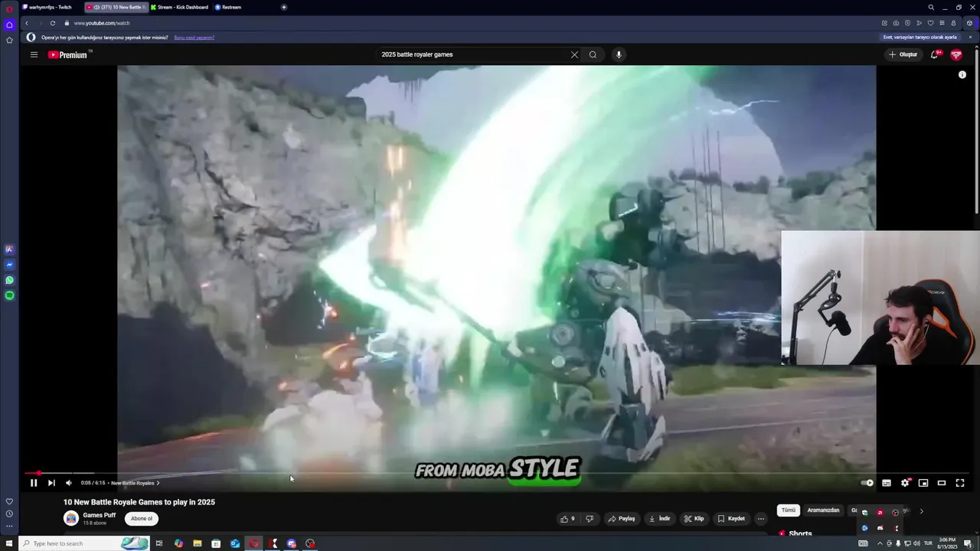Switch to the Restream tab
The width and height of the screenshot is (980, 551).
click(228, 7)
